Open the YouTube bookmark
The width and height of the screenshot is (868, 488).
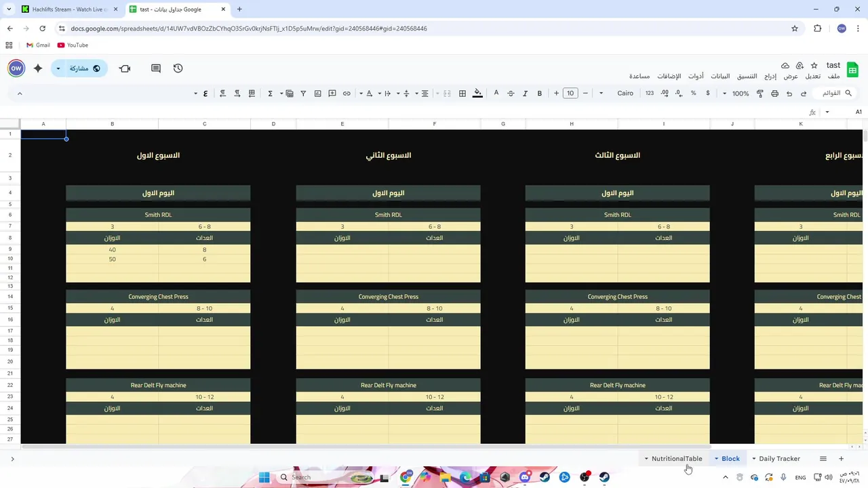point(73,45)
